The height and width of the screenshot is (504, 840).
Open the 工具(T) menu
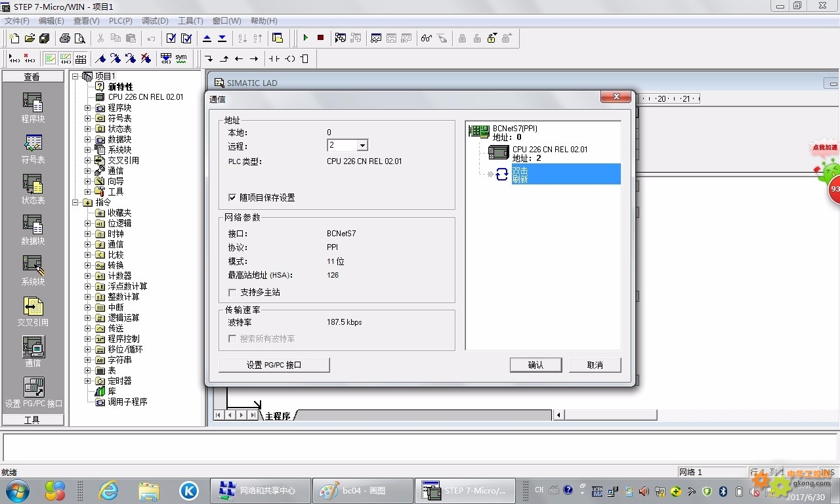[x=191, y=21]
